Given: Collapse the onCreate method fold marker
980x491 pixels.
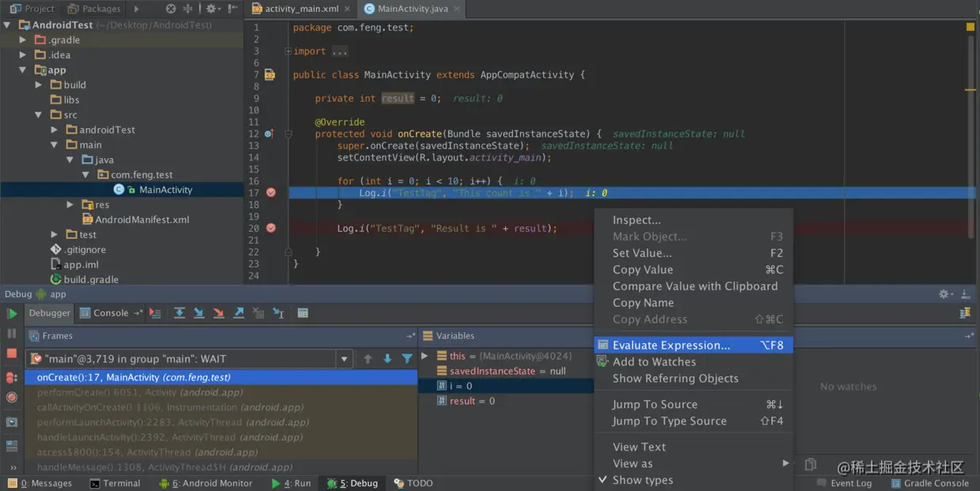Looking at the screenshot, I should (x=288, y=134).
